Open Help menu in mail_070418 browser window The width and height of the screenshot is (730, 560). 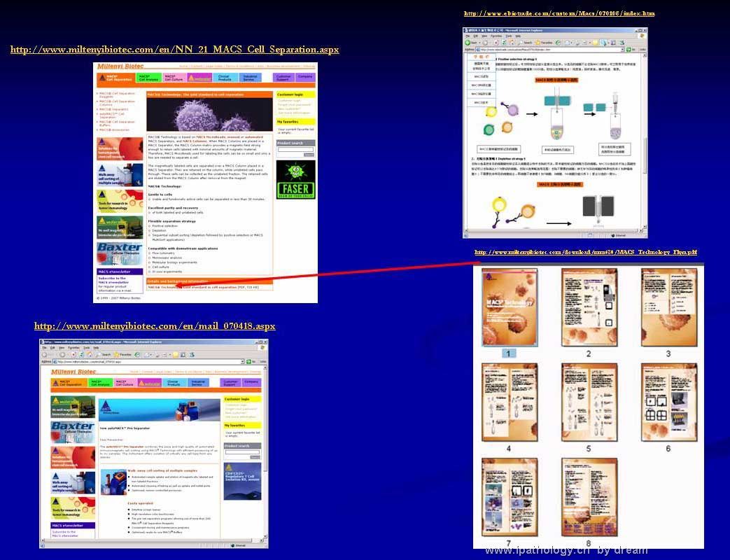tap(96, 348)
